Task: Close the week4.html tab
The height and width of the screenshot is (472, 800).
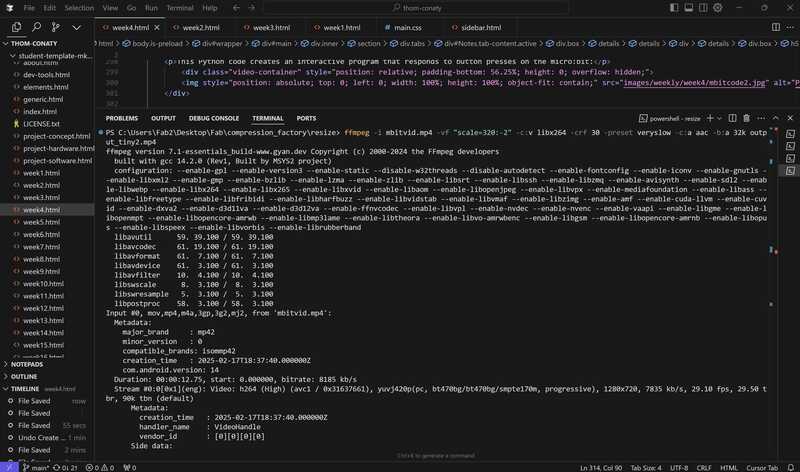Action: pyautogui.click(x=157, y=28)
